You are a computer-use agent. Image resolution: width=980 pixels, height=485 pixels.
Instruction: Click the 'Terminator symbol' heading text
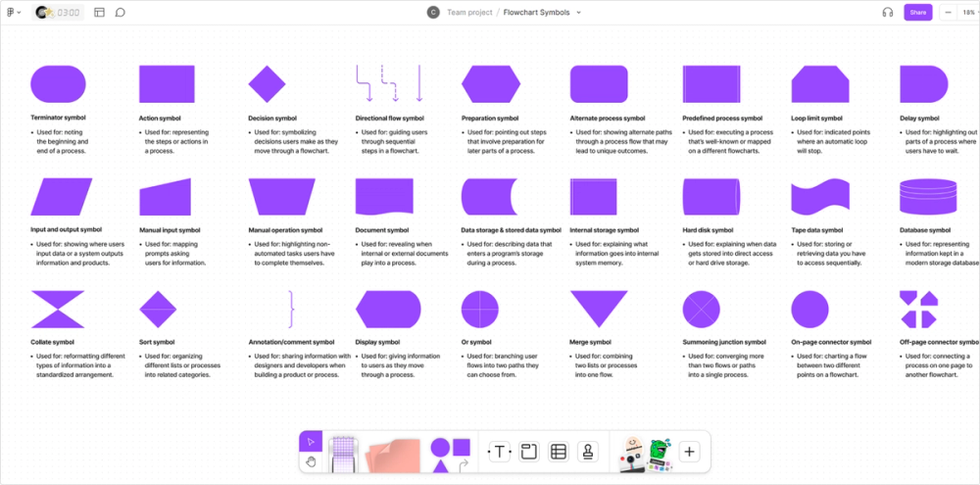tap(58, 118)
